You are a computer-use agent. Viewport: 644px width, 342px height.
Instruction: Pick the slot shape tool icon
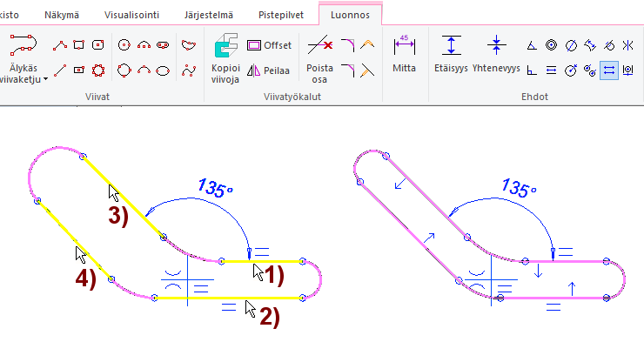[163, 44]
